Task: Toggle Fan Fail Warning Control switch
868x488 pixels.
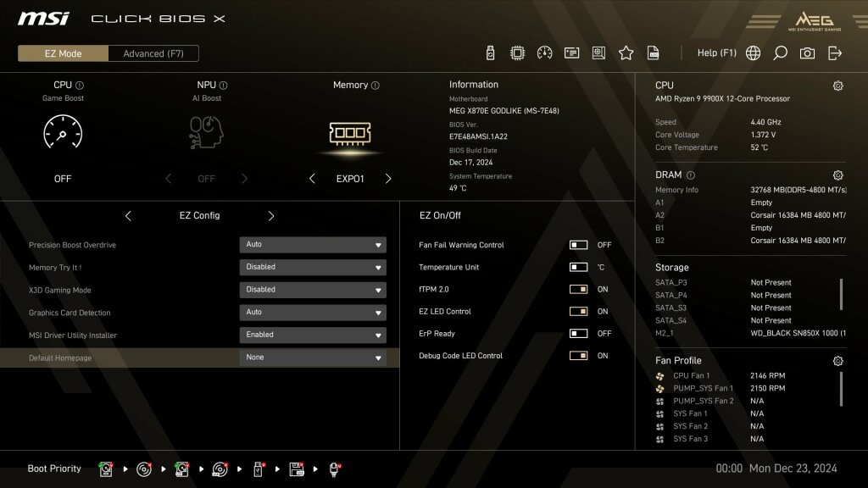Action: (578, 245)
